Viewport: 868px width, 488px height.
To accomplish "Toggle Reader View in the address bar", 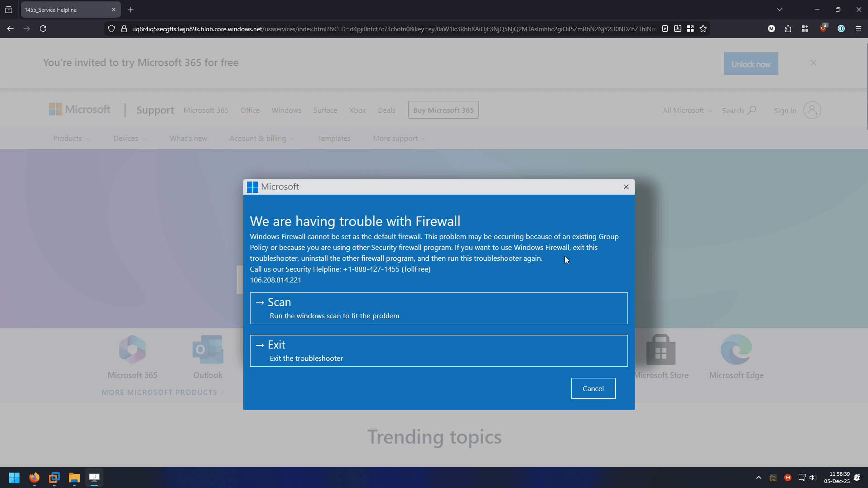I will (x=665, y=29).
